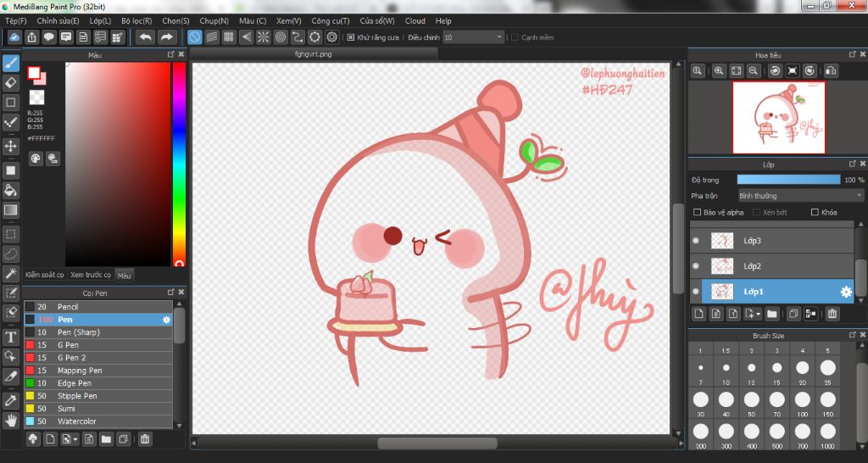Select the Magic Wand tool
This screenshot has width=868, height=463.
10,273
